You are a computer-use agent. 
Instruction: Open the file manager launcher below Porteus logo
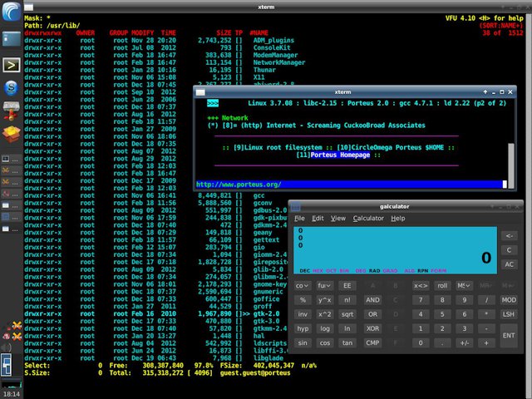11,39
